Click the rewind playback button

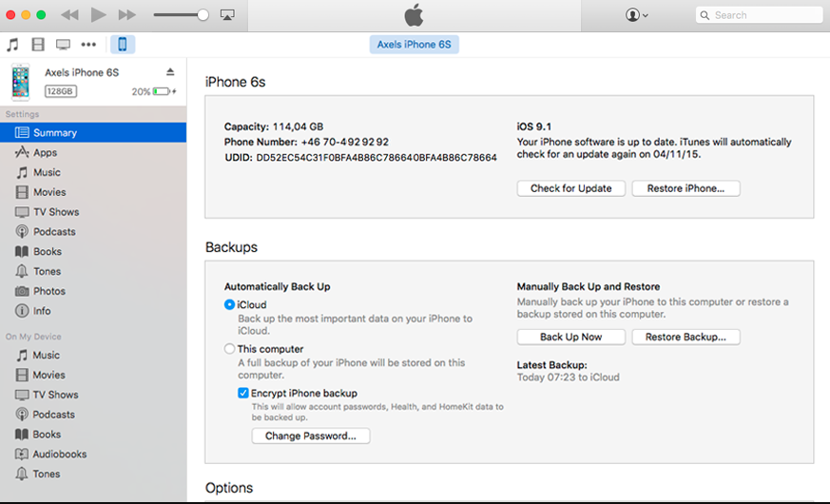coord(69,15)
